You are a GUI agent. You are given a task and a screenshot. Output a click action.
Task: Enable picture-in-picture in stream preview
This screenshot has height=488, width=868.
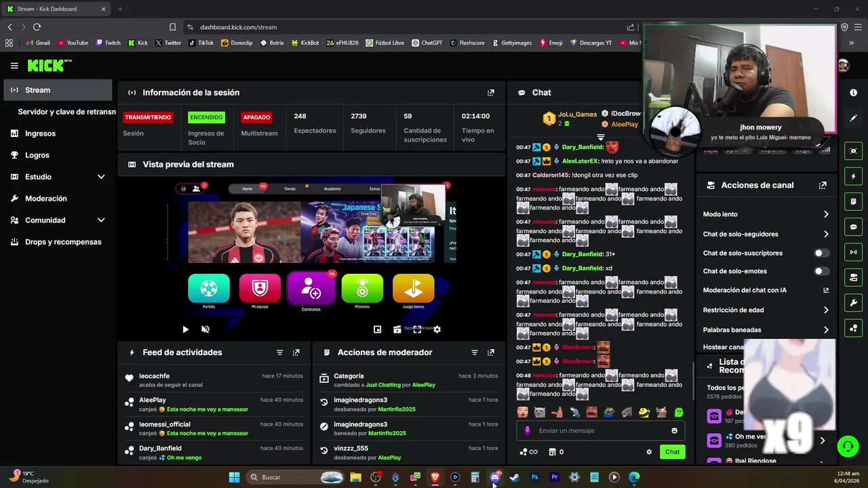(378, 329)
